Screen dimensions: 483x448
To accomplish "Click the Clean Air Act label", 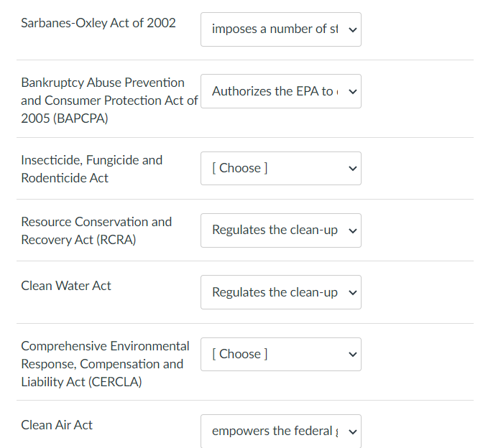I will click(x=57, y=425).
